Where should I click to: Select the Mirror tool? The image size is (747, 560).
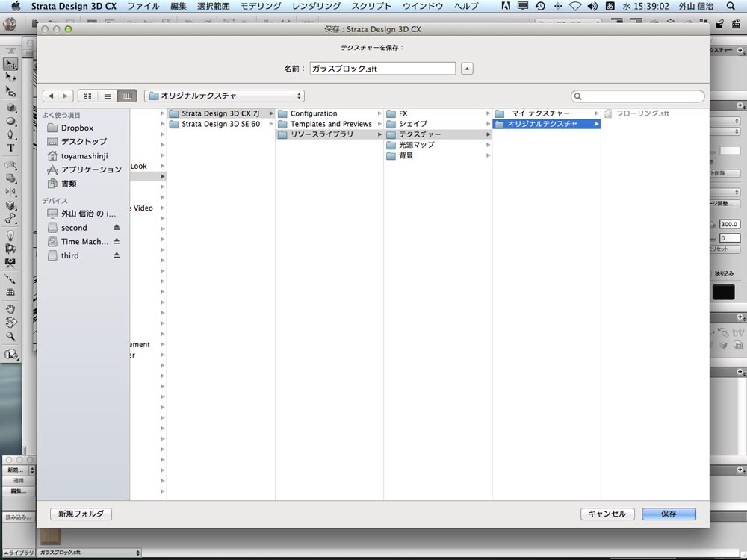click(10, 191)
